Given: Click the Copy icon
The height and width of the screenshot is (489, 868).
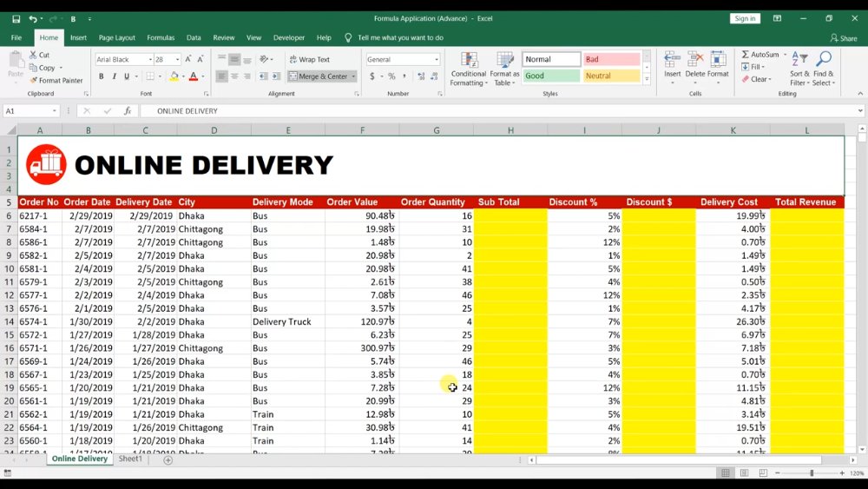Looking at the screenshot, I should [x=33, y=68].
